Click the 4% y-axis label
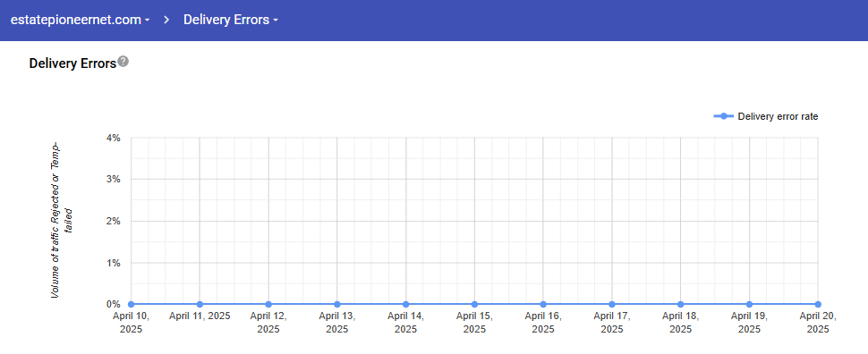The height and width of the screenshot is (354, 868). tap(114, 138)
